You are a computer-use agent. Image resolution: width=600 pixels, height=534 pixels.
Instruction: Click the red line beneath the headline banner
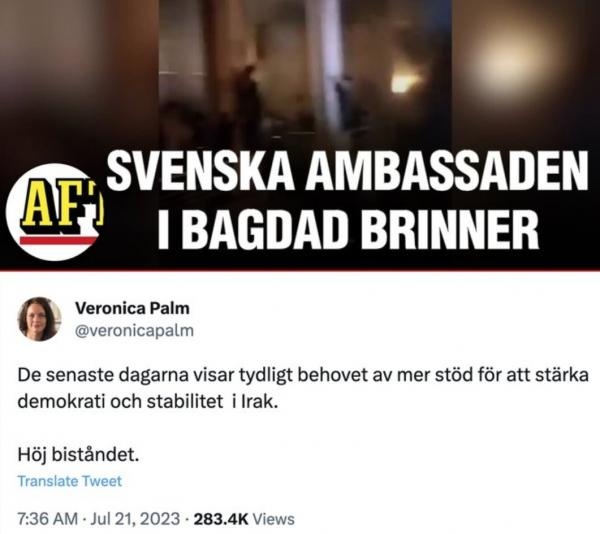pos(300,270)
